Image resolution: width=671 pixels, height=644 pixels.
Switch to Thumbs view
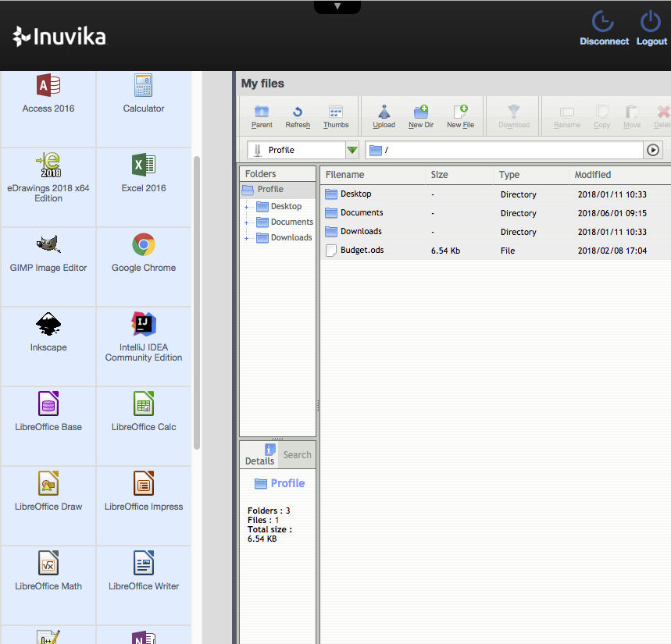click(336, 117)
